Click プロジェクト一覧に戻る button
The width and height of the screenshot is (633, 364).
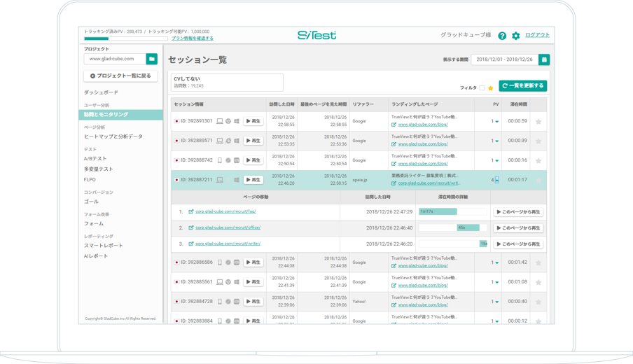[120, 76]
